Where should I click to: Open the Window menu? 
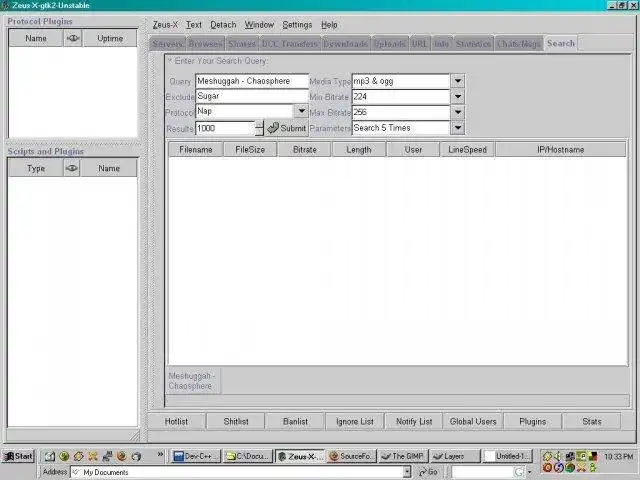tap(259, 25)
